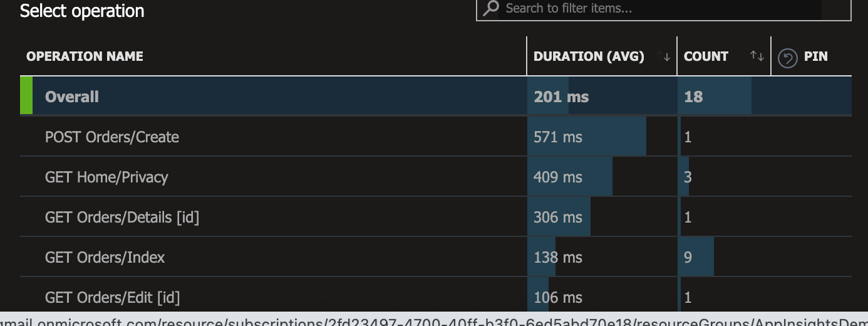Click the Duration (Avg) sort arrows
The height and width of the screenshot is (326, 868).
pos(664,56)
